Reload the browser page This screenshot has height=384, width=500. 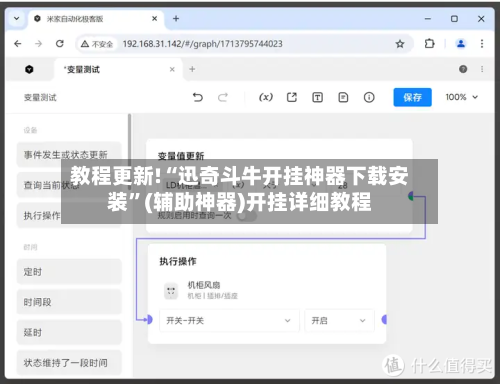point(60,44)
